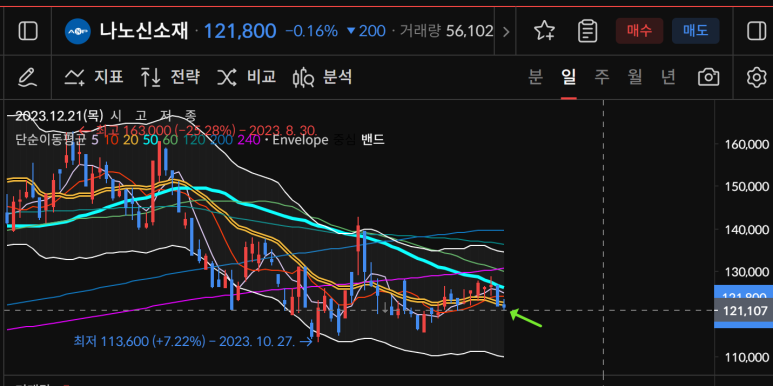773x386 pixels.
Task: Add the stock to favorites with the star icon
Action: [x=544, y=31]
